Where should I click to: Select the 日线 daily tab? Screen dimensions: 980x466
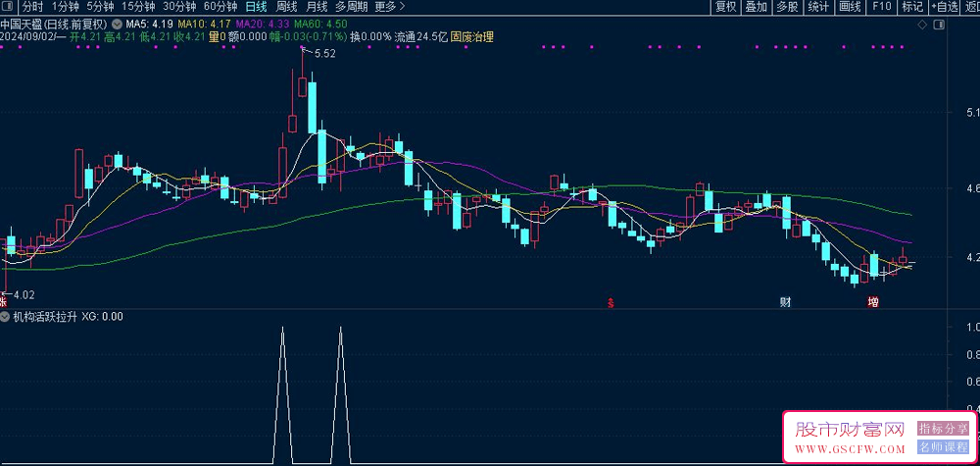(256, 7)
